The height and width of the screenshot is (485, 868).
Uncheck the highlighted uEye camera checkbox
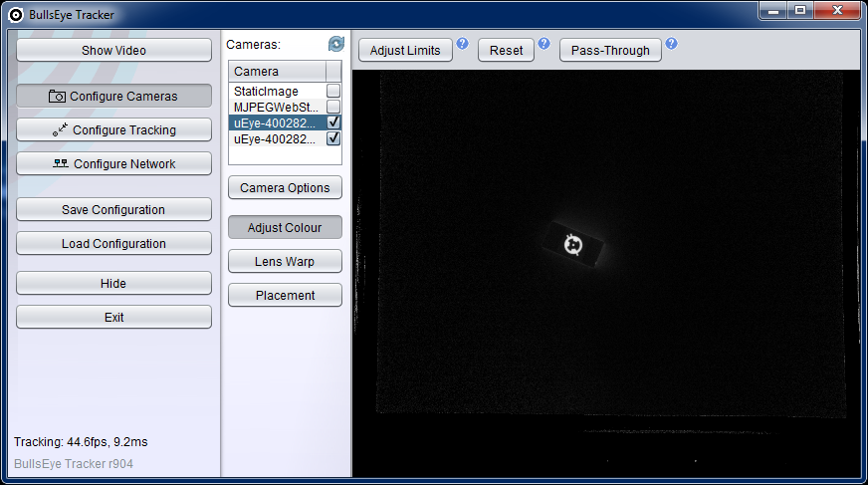[x=333, y=122]
